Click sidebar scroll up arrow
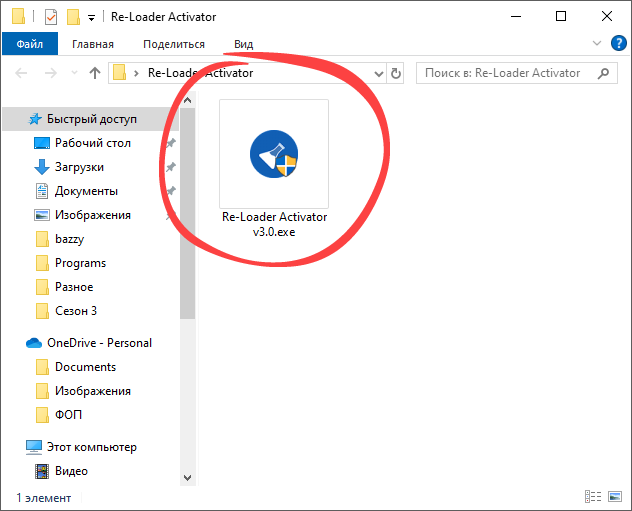The width and height of the screenshot is (632, 511). click(x=187, y=100)
